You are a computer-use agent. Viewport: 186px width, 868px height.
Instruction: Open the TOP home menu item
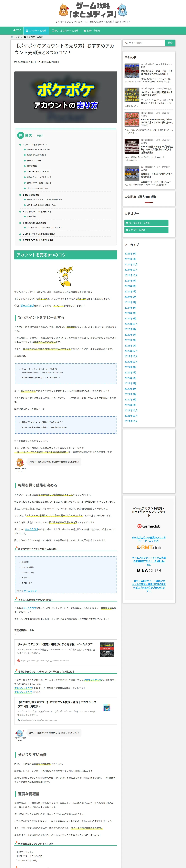[x=17, y=30]
